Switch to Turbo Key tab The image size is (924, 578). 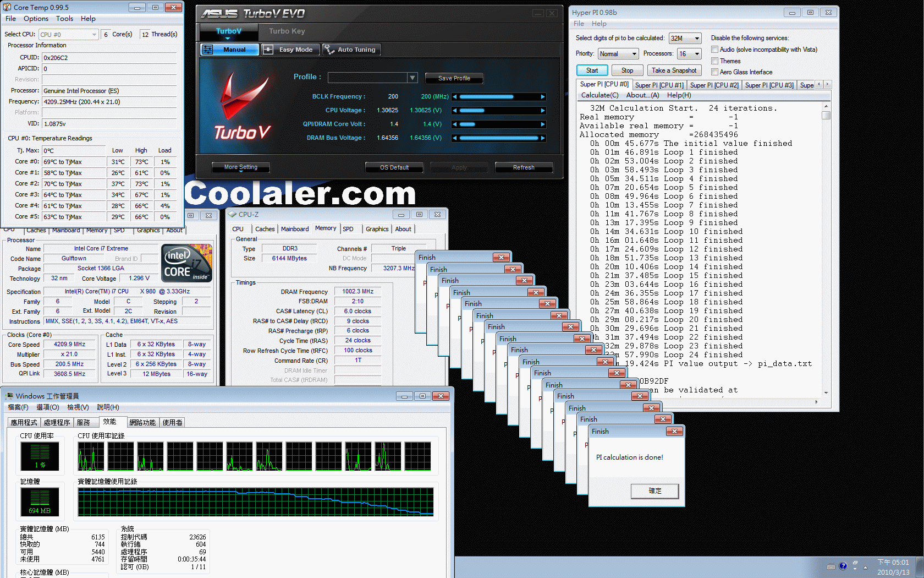coord(287,31)
